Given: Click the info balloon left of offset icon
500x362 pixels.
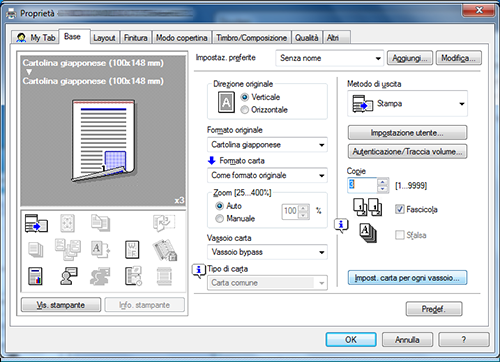Looking at the screenshot, I should 341,226.
